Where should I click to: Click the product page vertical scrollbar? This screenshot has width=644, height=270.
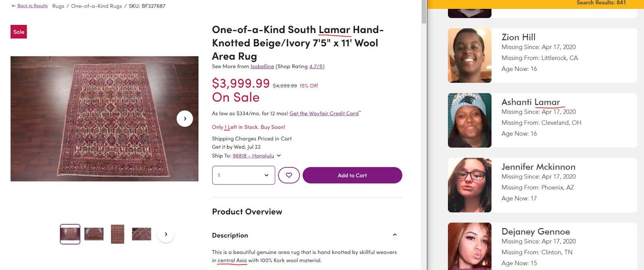click(x=423, y=12)
